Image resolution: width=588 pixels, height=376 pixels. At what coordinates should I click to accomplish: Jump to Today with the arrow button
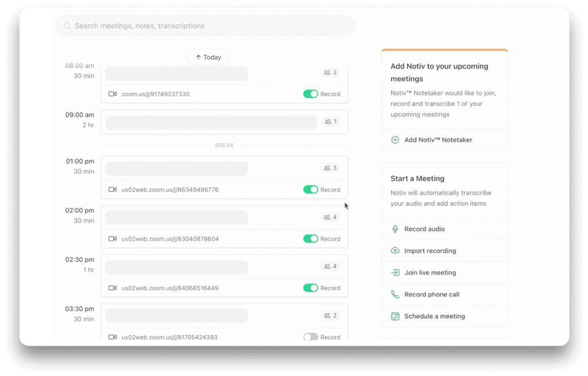pos(208,57)
